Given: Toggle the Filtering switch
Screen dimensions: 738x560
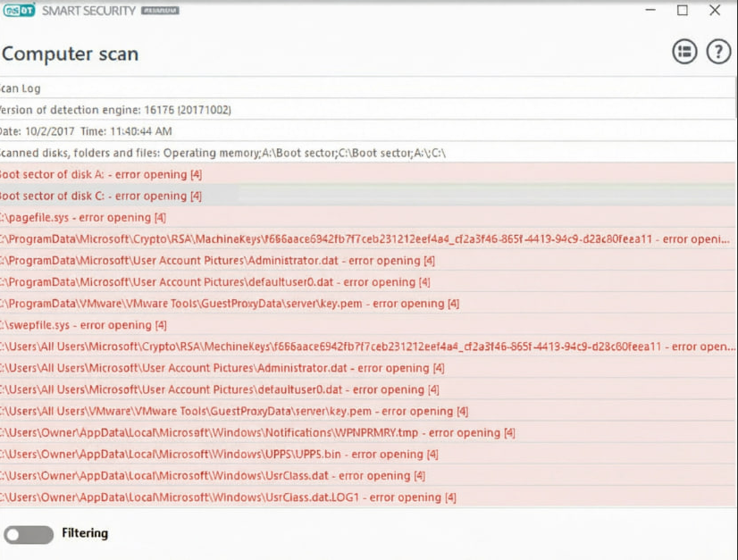Looking at the screenshot, I should 29,535.
